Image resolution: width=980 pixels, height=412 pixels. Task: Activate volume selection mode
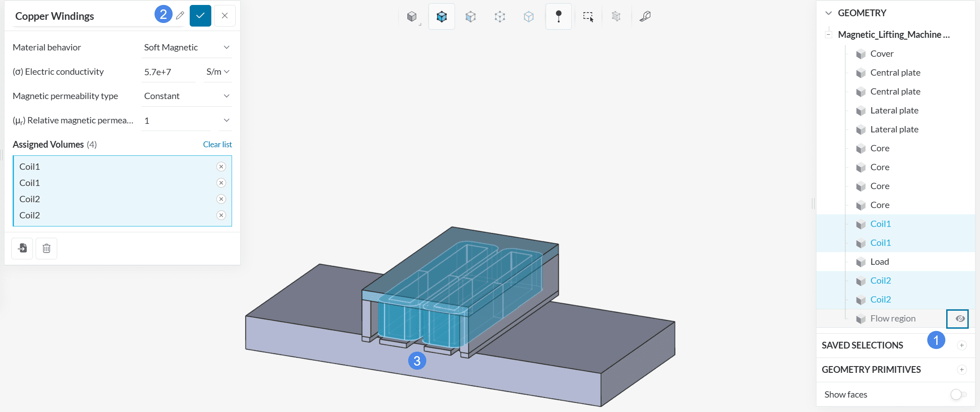442,17
